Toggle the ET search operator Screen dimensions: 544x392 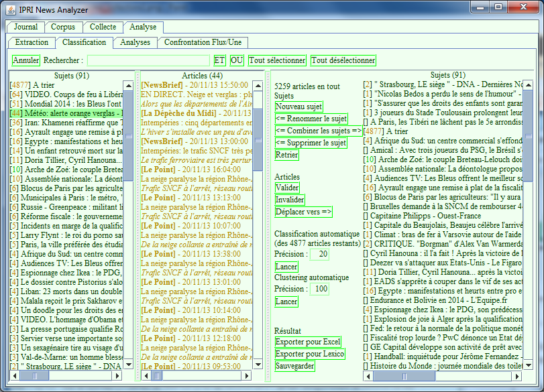tap(219, 60)
